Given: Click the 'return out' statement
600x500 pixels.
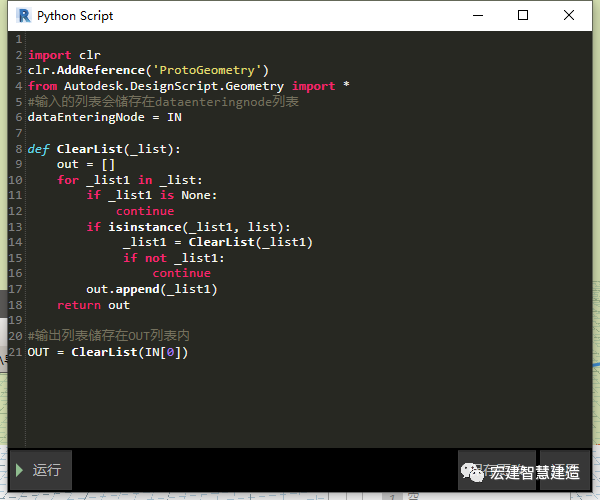Looking at the screenshot, I should pyautogui.click(x=93, y=305).
